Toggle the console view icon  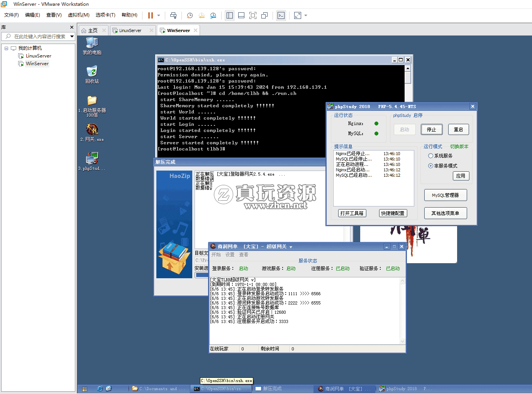(x=281, y=15)
